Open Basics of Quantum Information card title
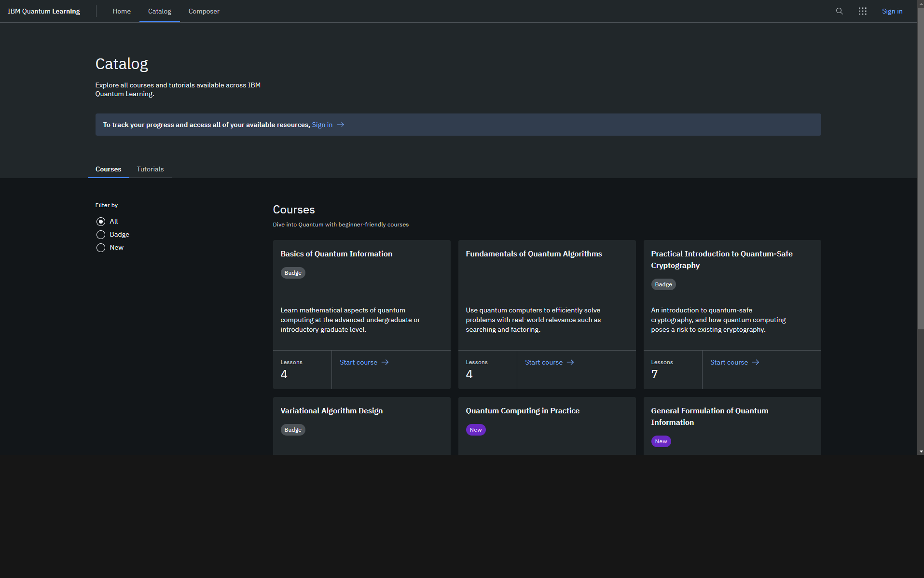Image resolution: width=924 pixels, height=578 pixels. pos(336,254)
